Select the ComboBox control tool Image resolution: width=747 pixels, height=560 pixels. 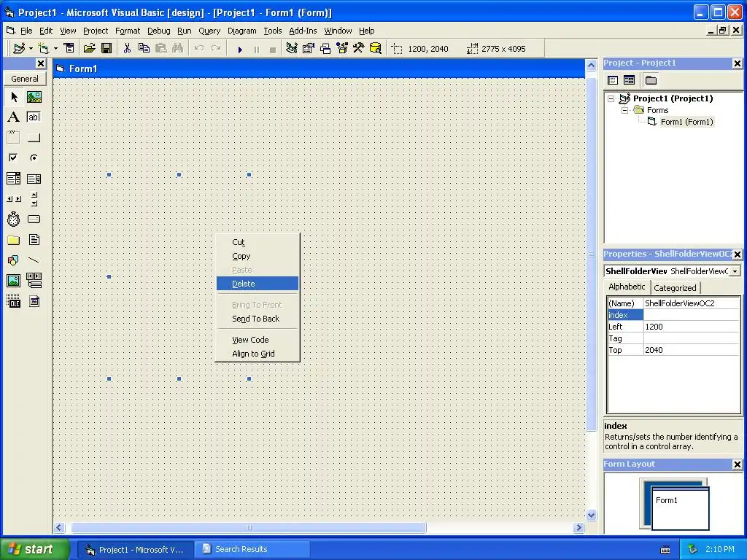[x=14, y=179]
